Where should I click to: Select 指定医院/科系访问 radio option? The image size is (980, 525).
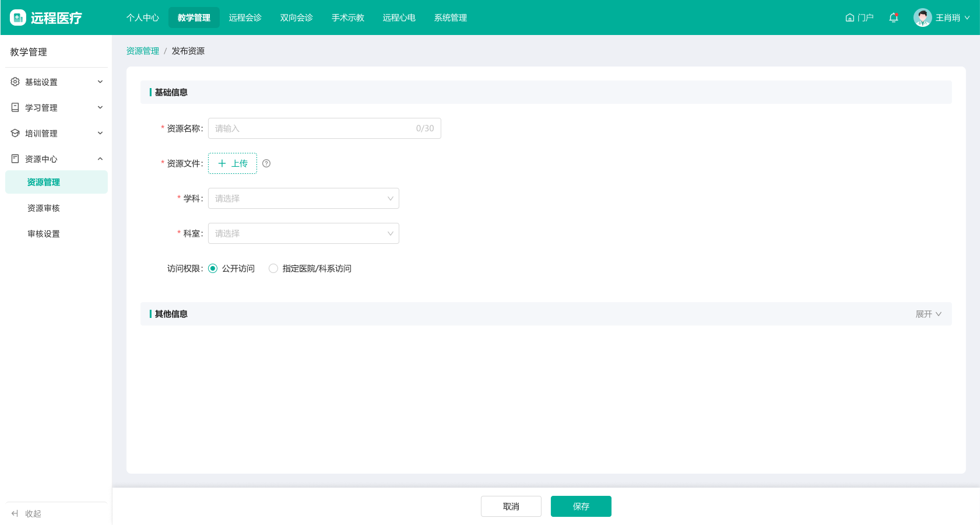(x=273, y=268)
